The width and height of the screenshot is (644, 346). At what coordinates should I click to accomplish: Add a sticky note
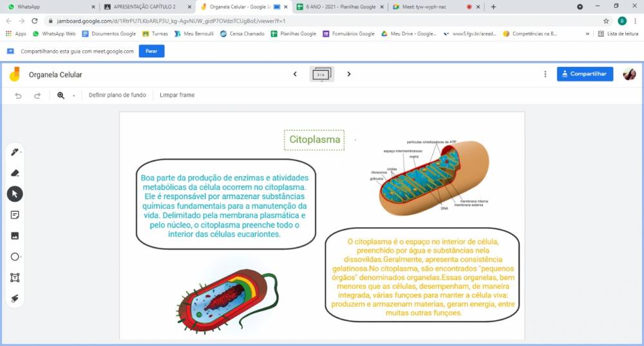click(x=15, y=215)
